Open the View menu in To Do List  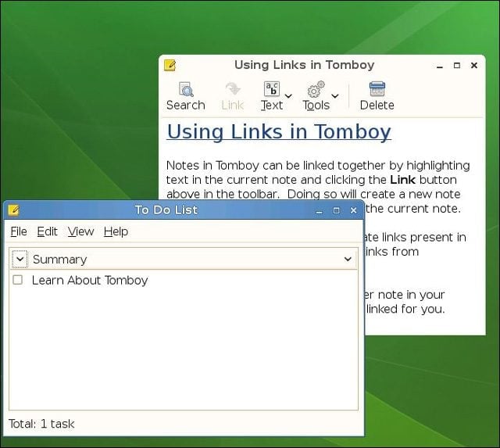click(x=80, y=231)
